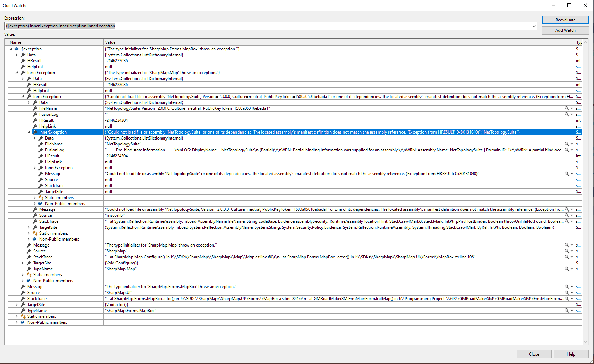Open text visualizer for the Source 'mscorlib' value
This screenshot has width=594, height=364.
point(567,215)
